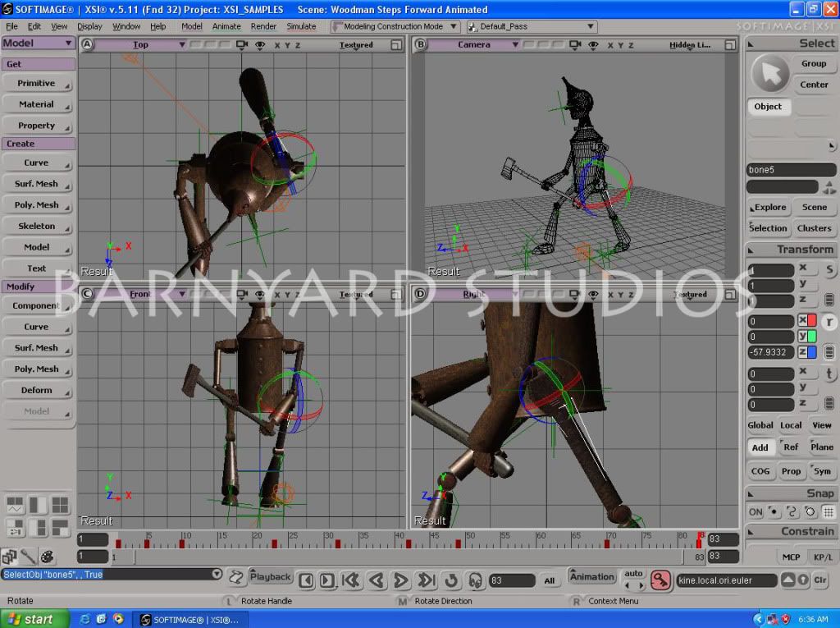
Task: Click the Windows start button
Action: point(34,619)
